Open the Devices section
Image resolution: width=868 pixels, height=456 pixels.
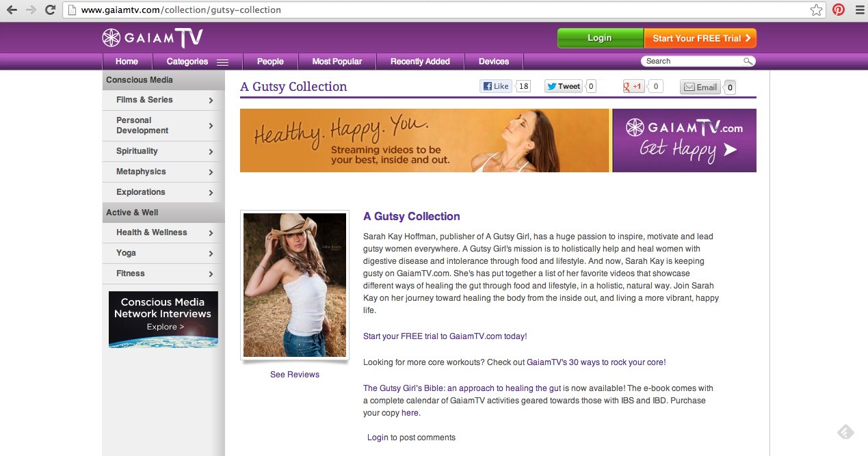click(493, 61)
